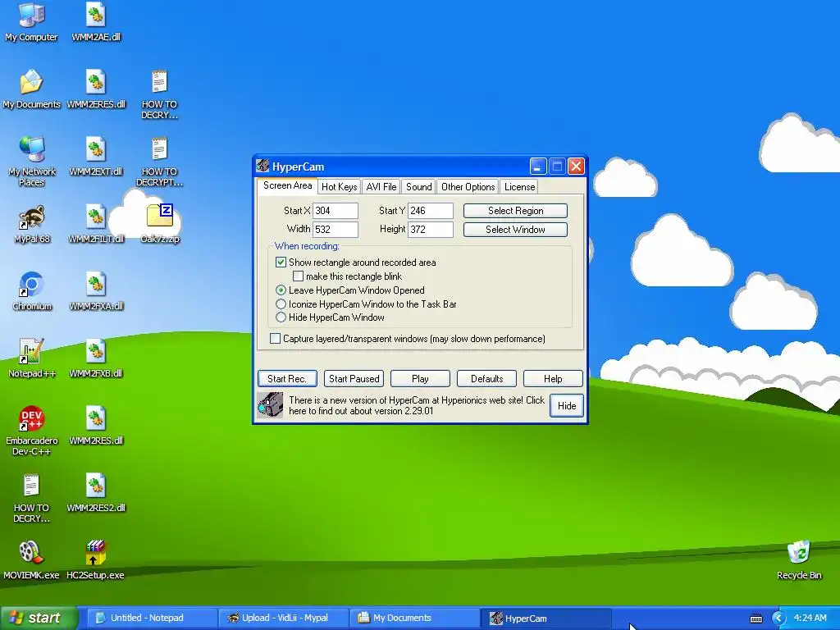Screen dimensions: 840x630
Task: Click the HyperCam camera icon beside version notice
Action: click(x=271, y=405)
